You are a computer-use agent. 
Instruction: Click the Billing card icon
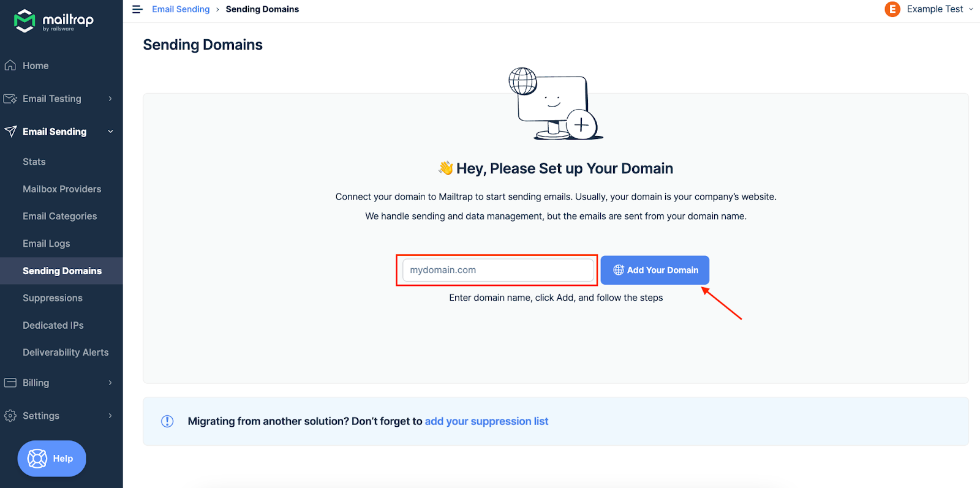tap(10, 383)
